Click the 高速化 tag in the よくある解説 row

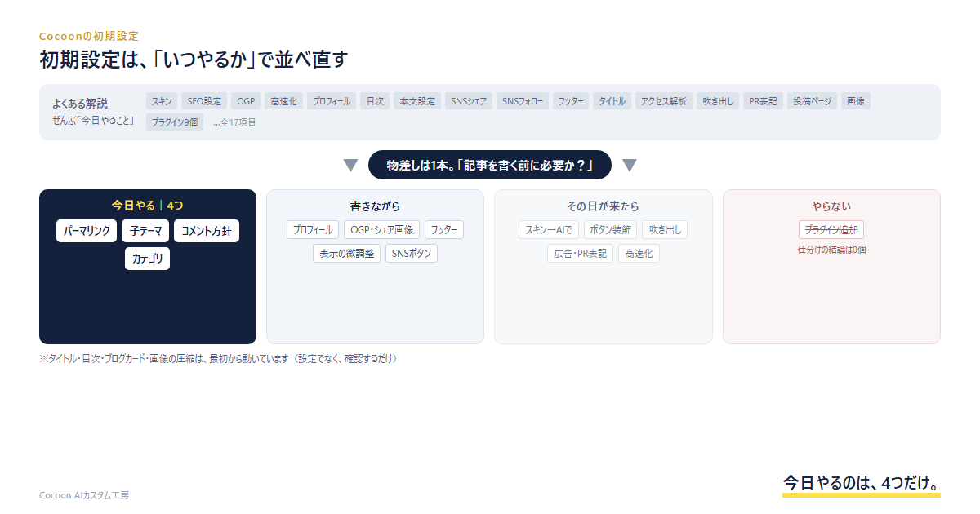(x=284, y=101)
